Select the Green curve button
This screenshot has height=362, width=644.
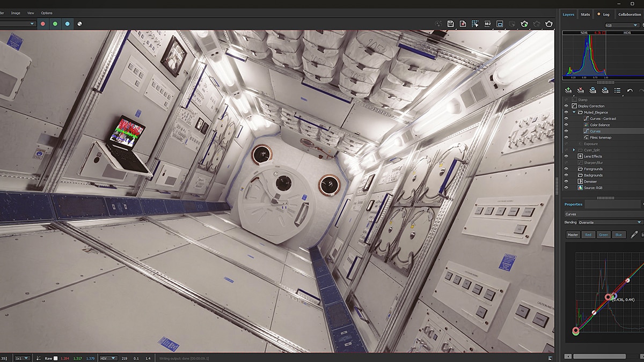(x=603, y=234)
